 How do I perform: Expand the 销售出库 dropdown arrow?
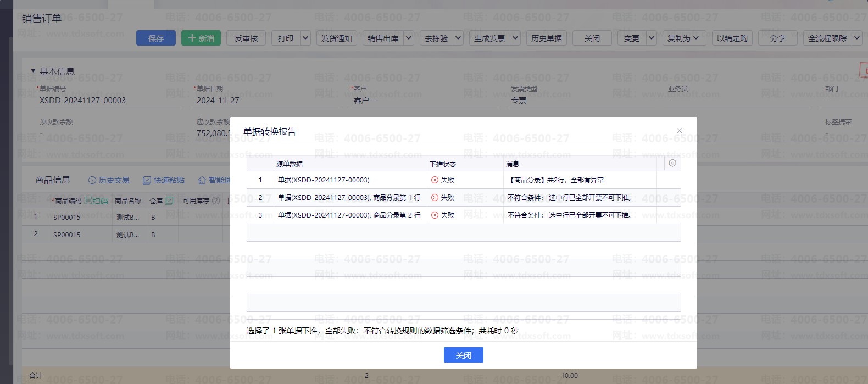coord(409,38)
